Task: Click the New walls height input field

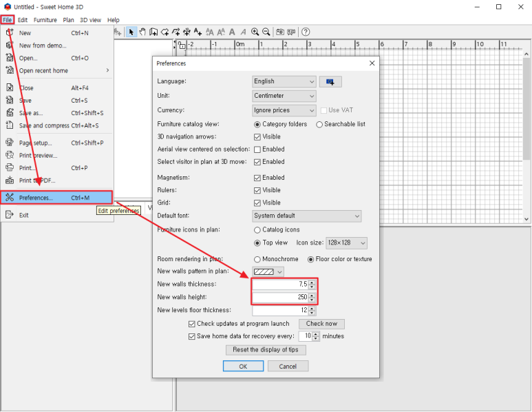Action: [x=280, y=298]
